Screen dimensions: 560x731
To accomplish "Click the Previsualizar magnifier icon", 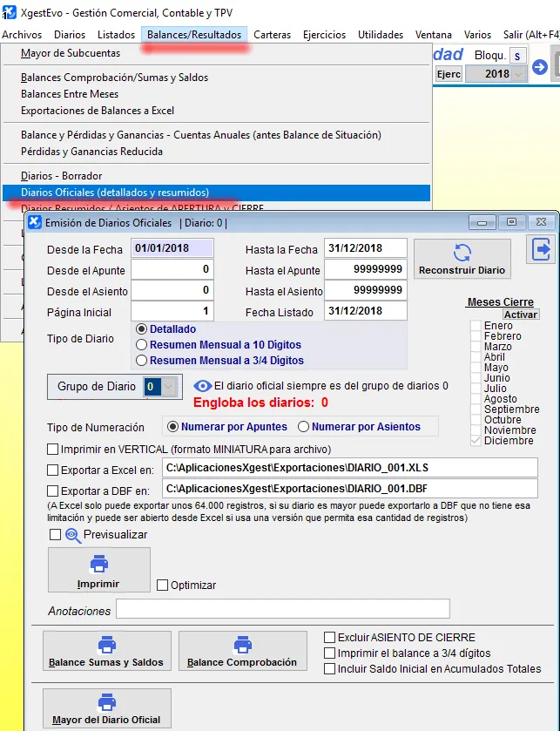I will click(73, 535).
